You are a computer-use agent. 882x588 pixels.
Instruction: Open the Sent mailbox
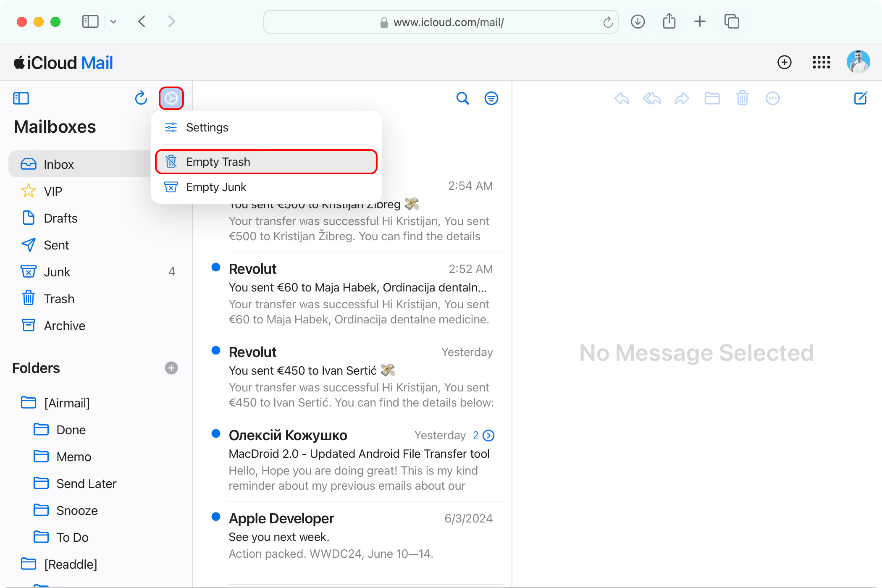click(x=97, y=245)
